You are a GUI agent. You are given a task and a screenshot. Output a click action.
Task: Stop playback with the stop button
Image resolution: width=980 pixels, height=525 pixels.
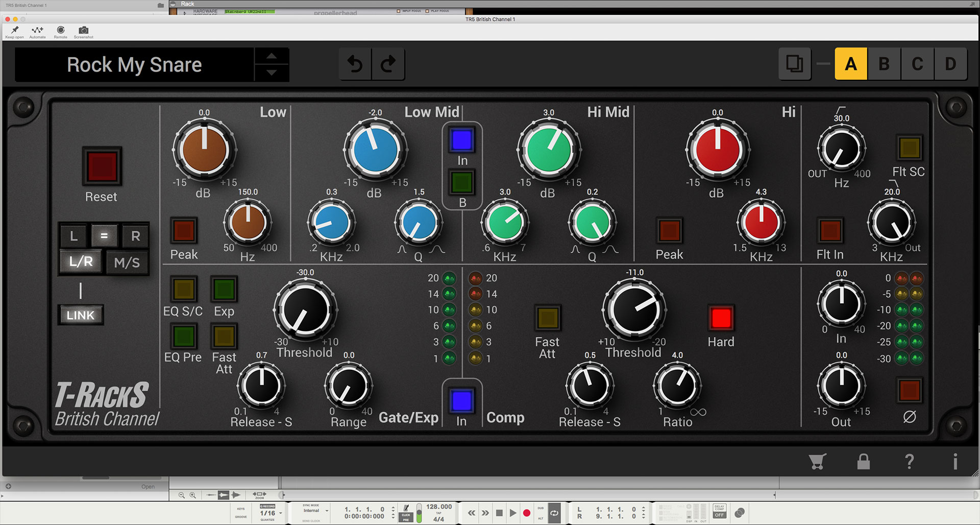(x=499, y=513)
